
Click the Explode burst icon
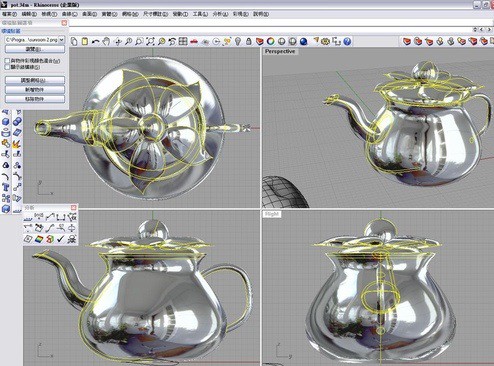(17, 144)
